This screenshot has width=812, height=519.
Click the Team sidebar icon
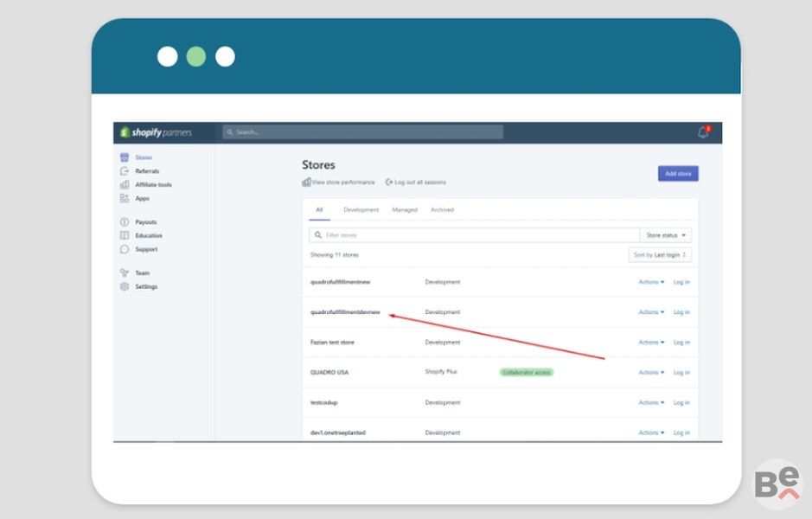coord(125,272)
